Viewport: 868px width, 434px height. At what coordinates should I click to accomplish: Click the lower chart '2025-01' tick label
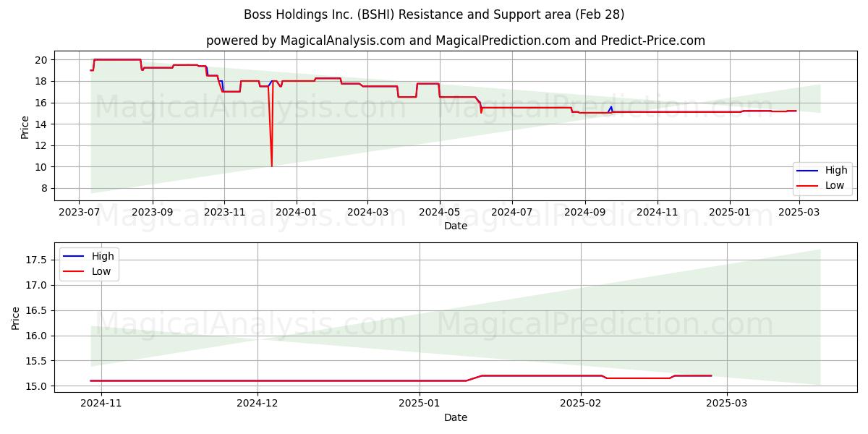pyautogui.click(x=420, y=404)
